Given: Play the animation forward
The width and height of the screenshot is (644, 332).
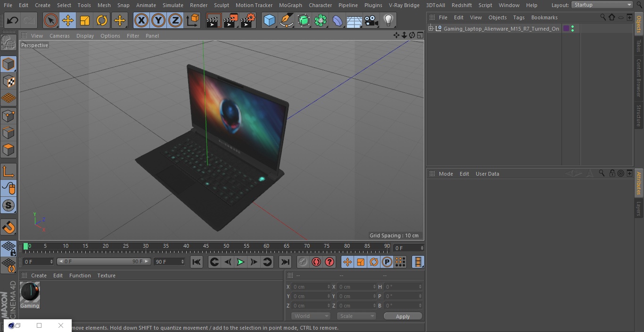Looking at the screenshot, I should pos(240,262).
